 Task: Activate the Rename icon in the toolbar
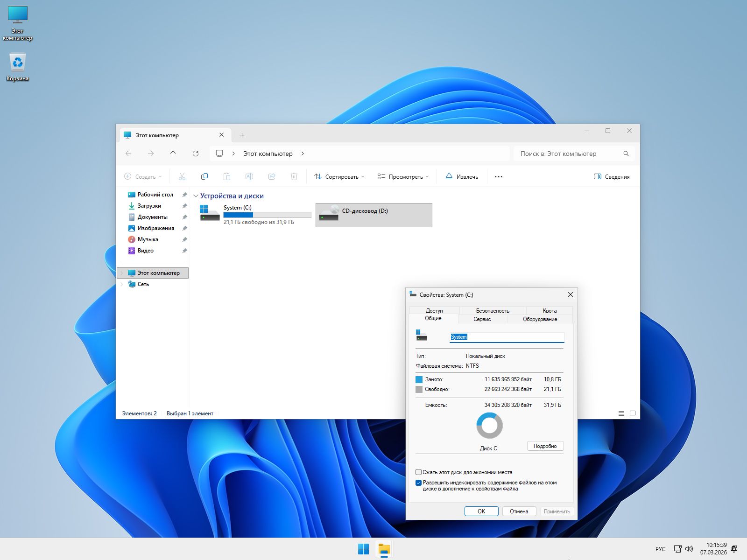click(x=249, y=176)
